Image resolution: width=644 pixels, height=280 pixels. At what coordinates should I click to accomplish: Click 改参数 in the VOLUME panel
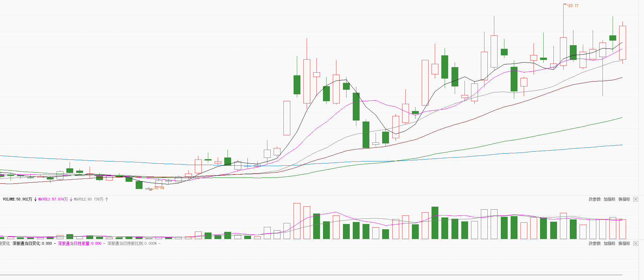coord(595,199)
